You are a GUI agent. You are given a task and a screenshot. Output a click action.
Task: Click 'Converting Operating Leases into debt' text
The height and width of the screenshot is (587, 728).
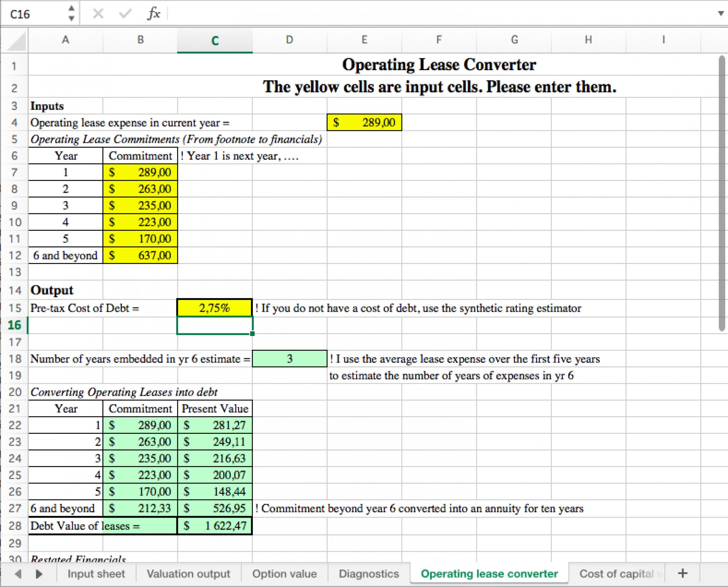point(124,392)
